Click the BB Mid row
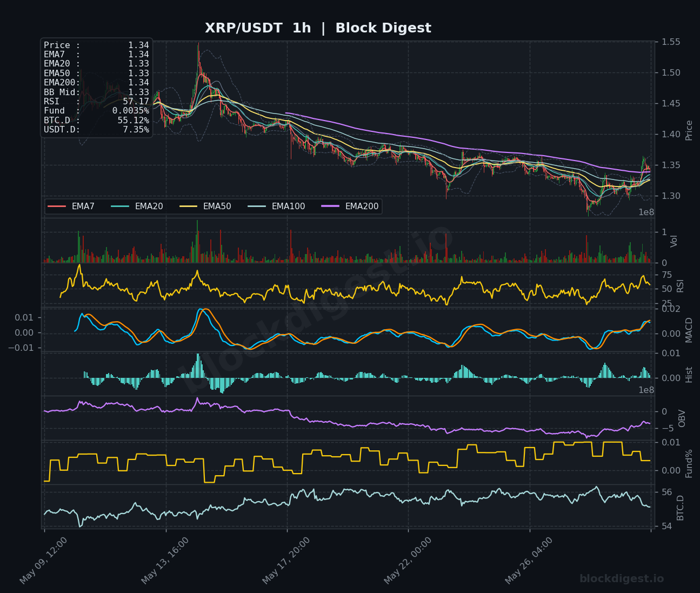This screenshot has height=593, width=700. [96, 92]
